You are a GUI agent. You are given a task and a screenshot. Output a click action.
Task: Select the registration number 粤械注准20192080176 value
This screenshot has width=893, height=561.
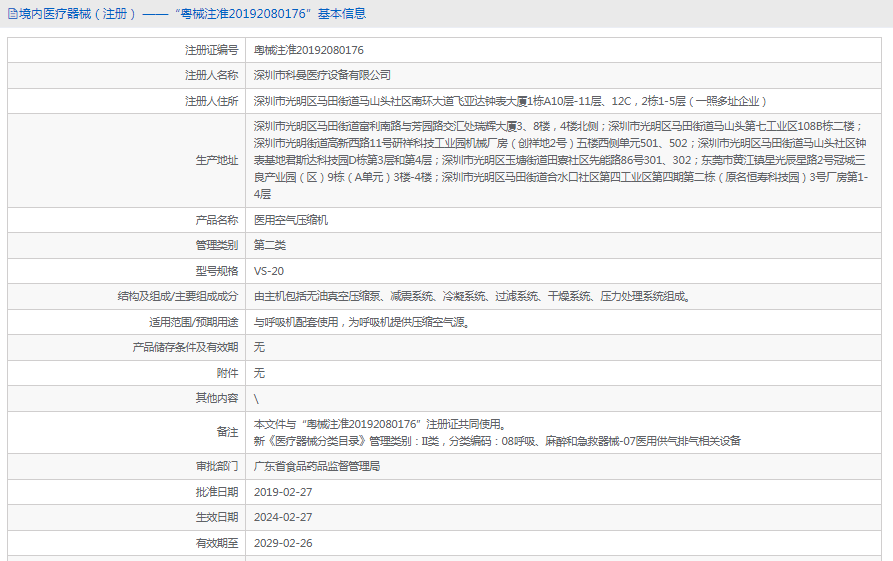point(309,50)
